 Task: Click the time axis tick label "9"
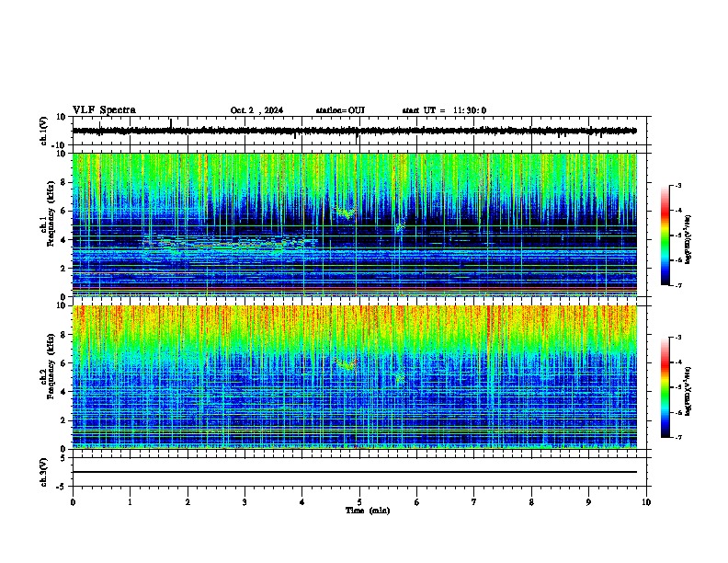pos(588,502)
